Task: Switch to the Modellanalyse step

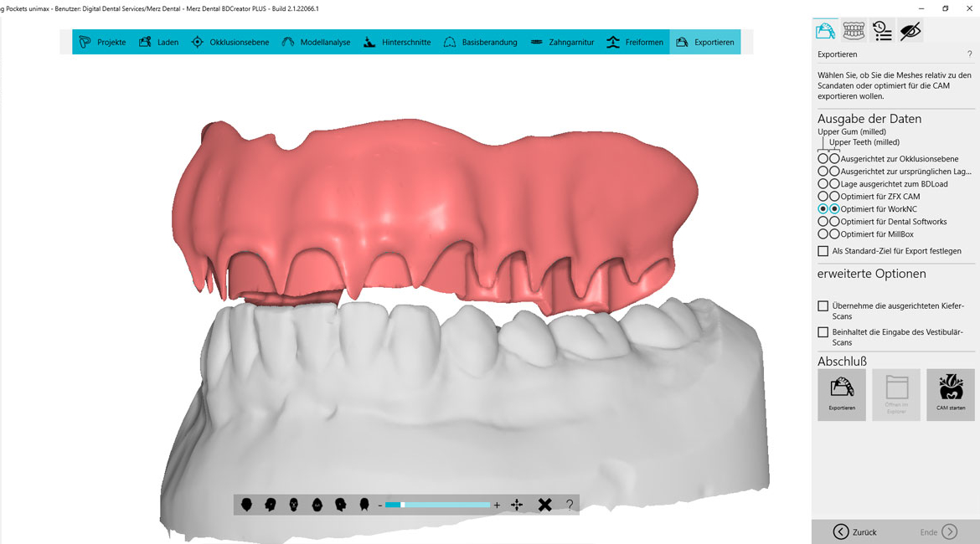Action: 316,42
